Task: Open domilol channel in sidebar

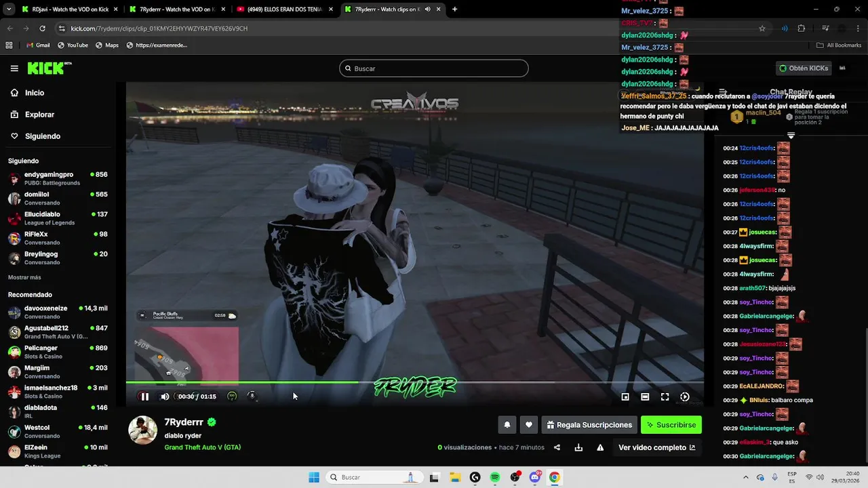Action: pyautogui.click(x=58, y=199)
